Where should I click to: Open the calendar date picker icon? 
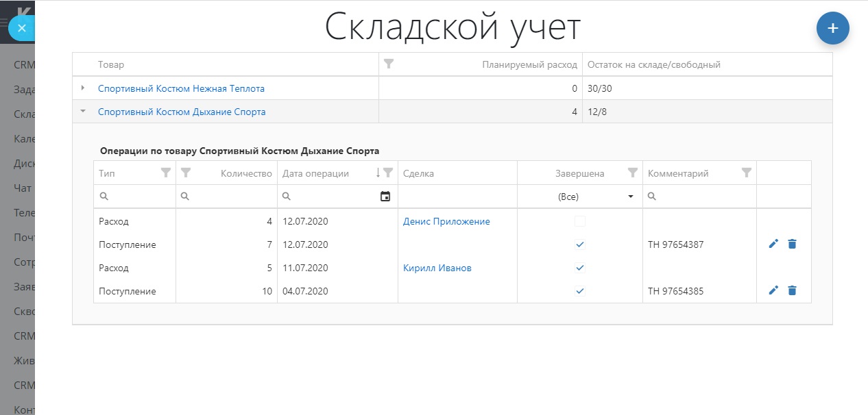pyautogui.click(x=385, y=197)
